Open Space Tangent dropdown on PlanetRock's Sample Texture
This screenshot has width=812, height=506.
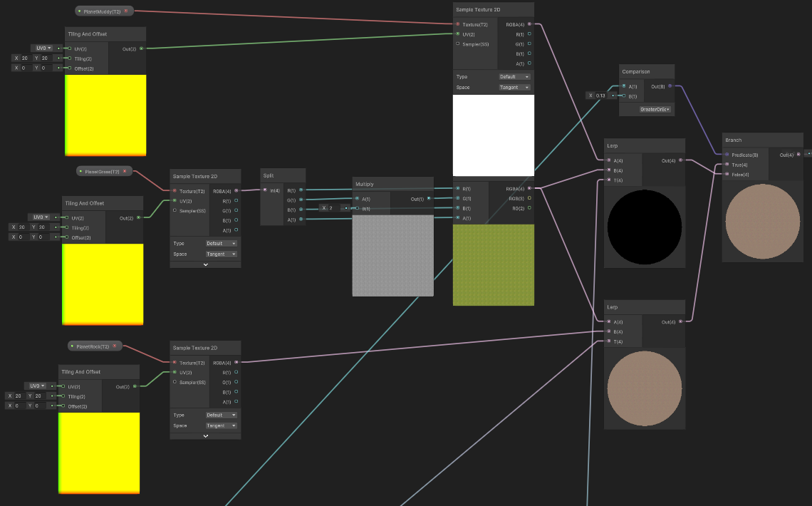click(x=221, y=425)
